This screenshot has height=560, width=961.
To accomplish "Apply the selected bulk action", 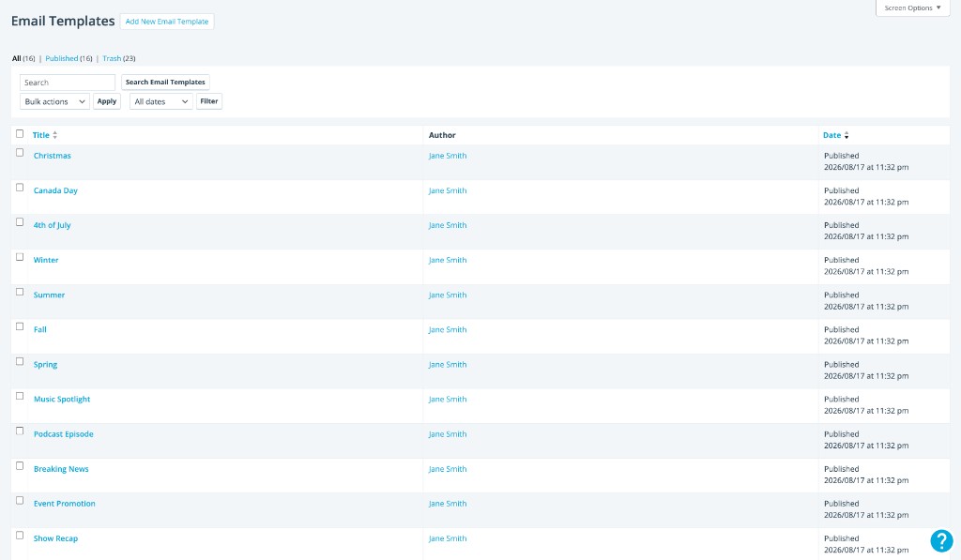I will pyautogui.click(x=107, y=101).
